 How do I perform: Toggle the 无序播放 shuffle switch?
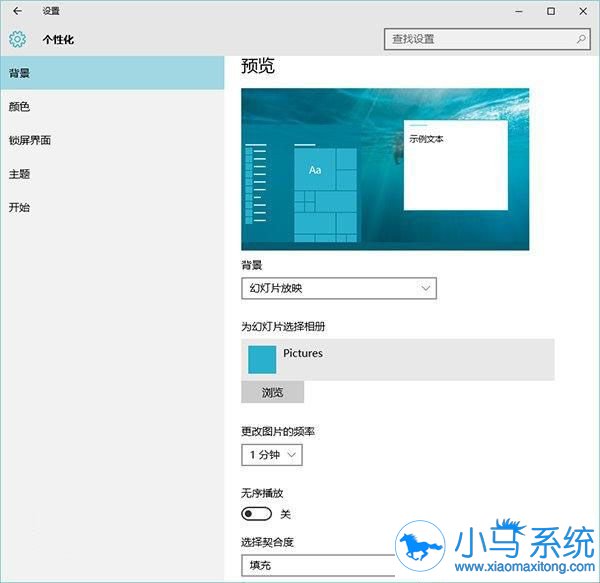coord(256,514)
